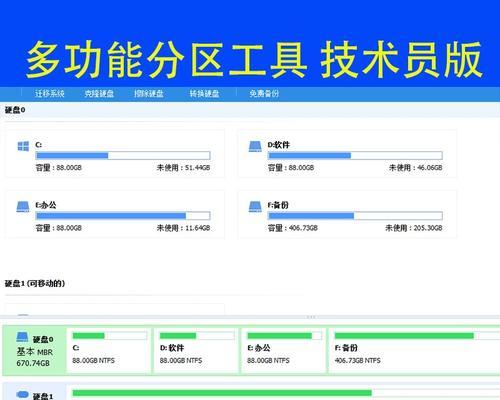Click the panel splitter handle above the disk map

click(x=311, y=317)
